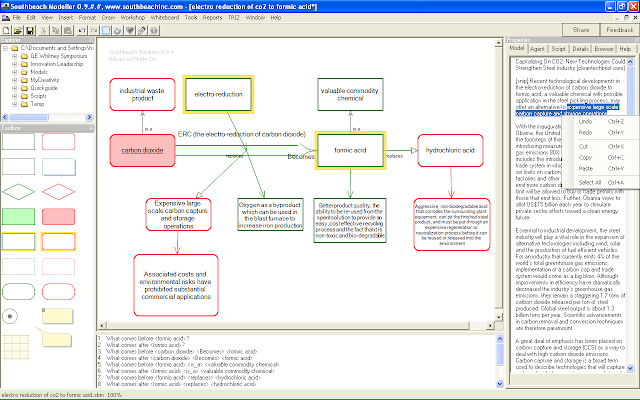Expand the Scripts folder node
The image size is (640, 400).
pos(15,96)
